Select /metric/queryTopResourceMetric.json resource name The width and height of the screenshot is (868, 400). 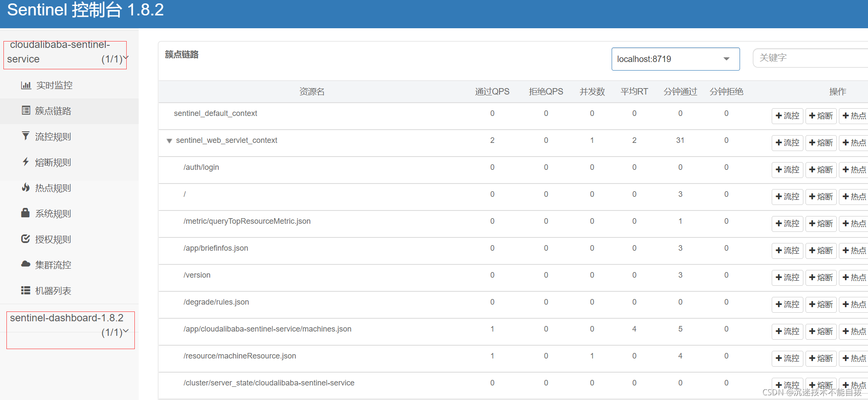pos(247,221)
